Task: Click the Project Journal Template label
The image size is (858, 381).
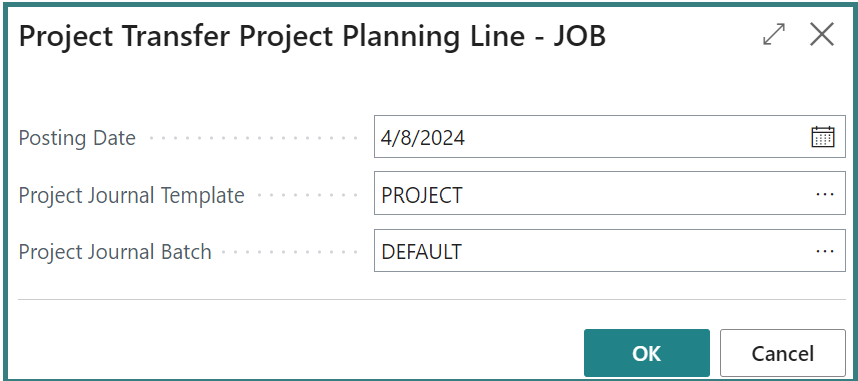Action: (x=131, y=195)
